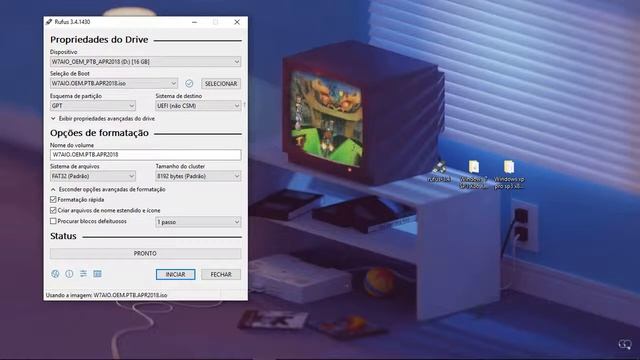The image size is (640, 360).
Task: Show Rufus about information icon
Action: coord(69,274)
